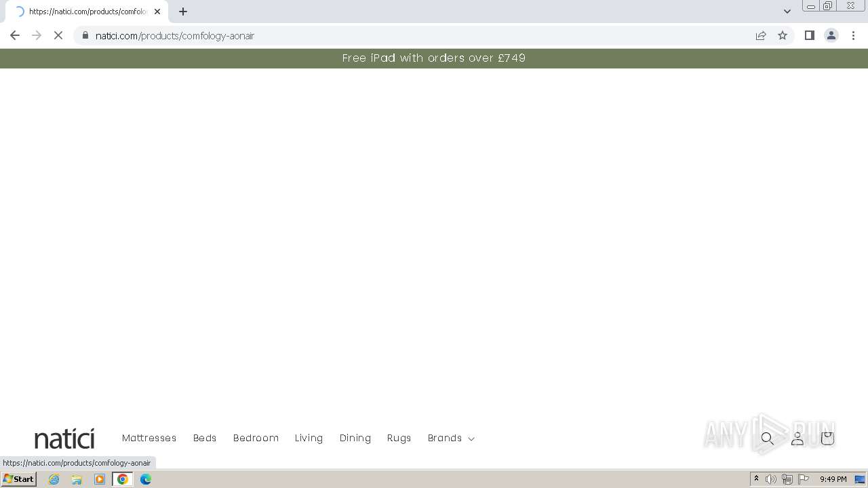Expand the tab search dropdown
Screen dimensions: 868x488
pos(787,12)
